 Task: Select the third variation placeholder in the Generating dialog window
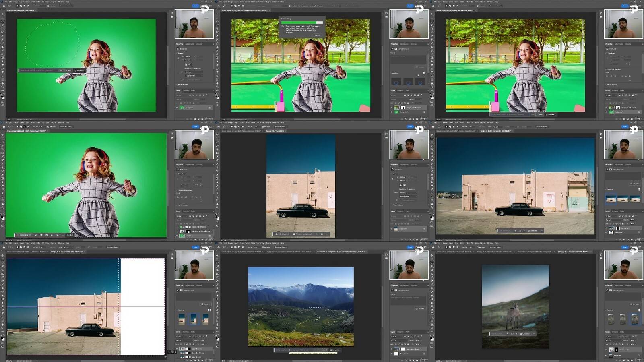tap(420, 81)
